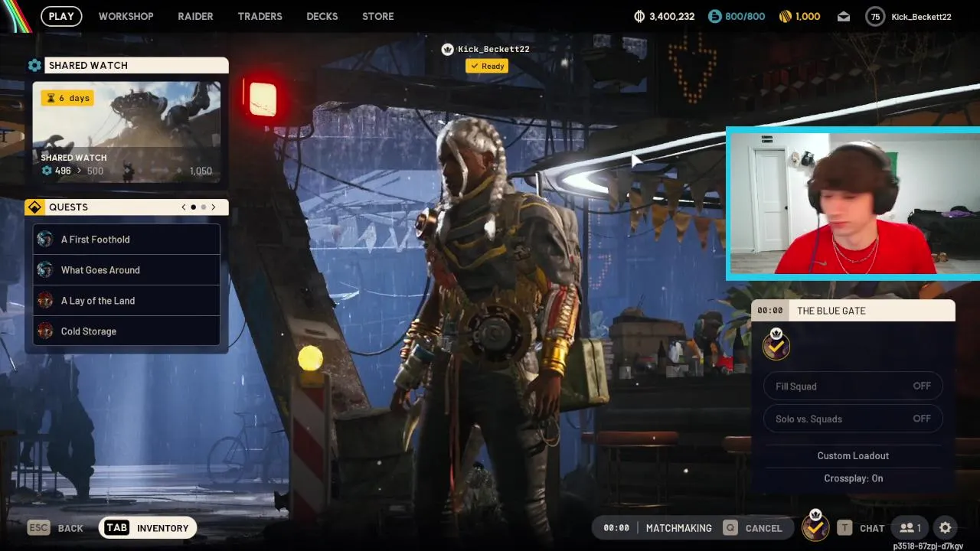The width and height of the screenshot is (980, 551).
Task: Open Custom Loadout
Action: coord(853,455)
